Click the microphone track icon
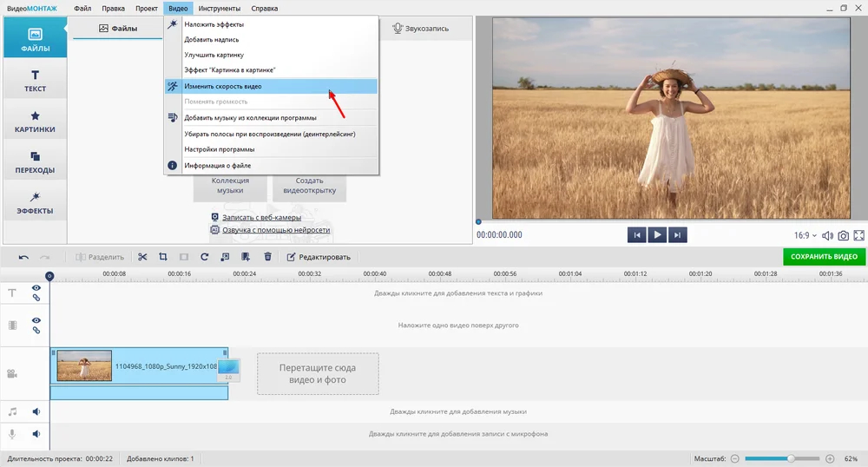 (12, 434)
